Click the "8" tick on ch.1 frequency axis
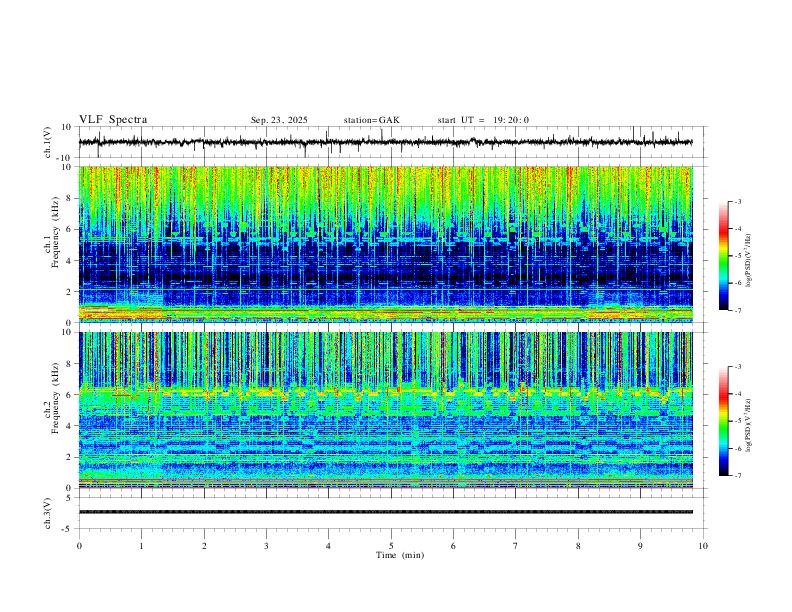 coord(70,198)
